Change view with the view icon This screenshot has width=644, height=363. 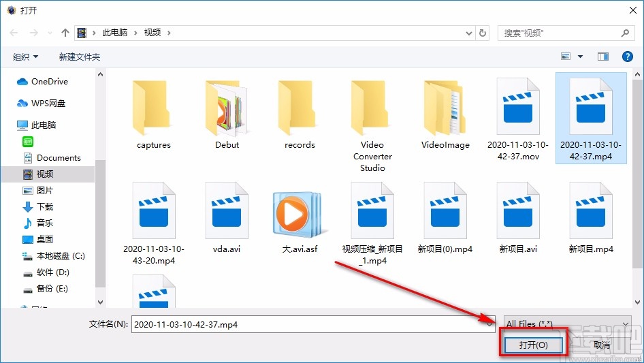(x=566, y=57)
